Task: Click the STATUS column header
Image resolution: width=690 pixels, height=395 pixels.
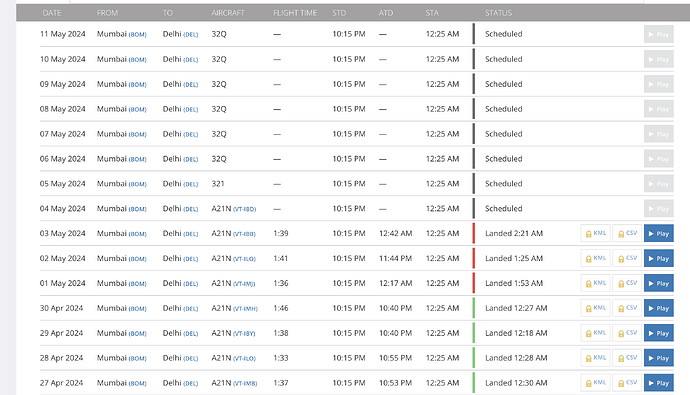Action: coord(499,13)
